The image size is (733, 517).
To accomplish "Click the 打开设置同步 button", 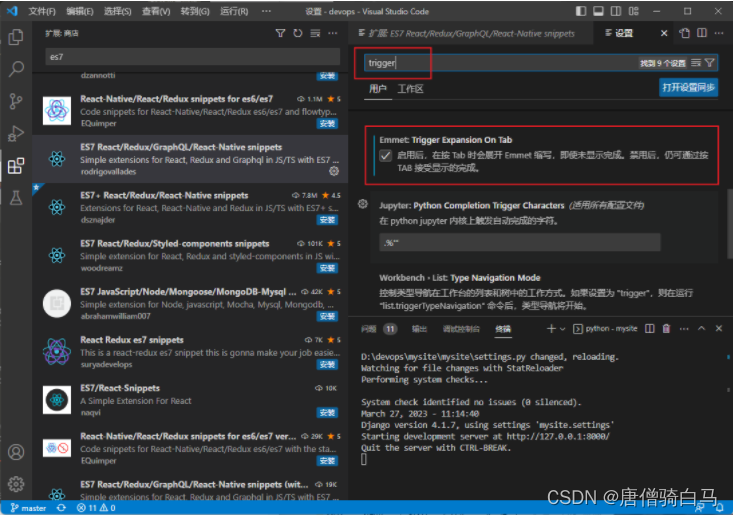I will [x=689, y=87].
